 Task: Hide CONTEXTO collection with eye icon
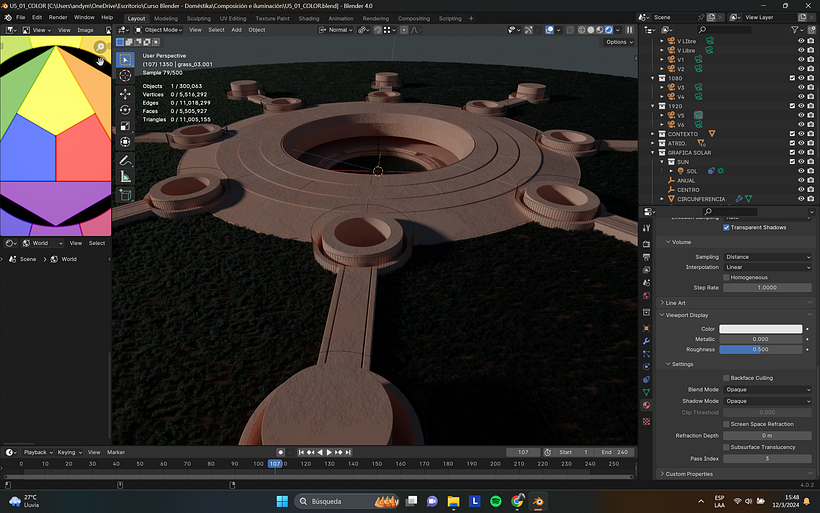[801, 134]
